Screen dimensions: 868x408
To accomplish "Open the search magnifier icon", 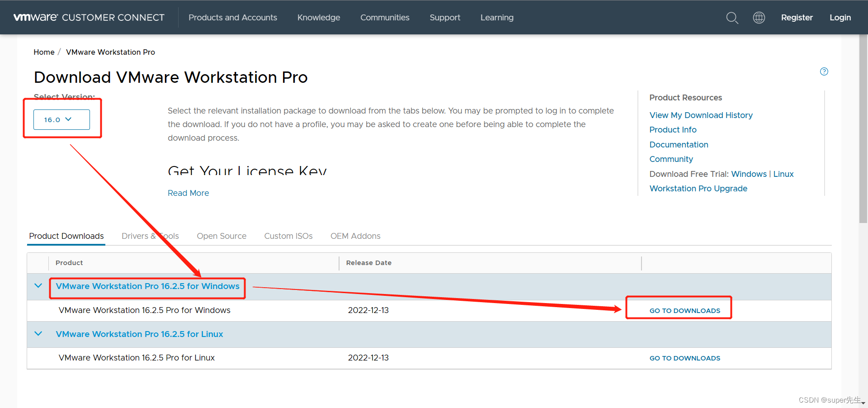I will [732, 18].
